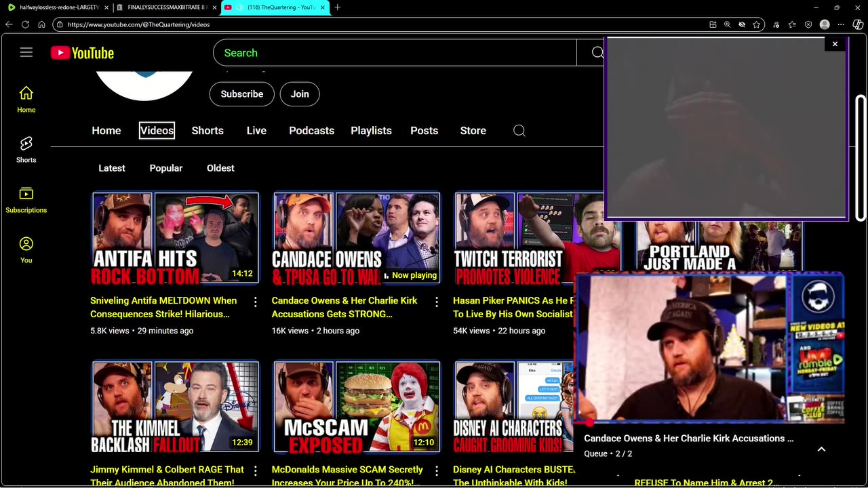Add this page to favorites with the star

pos(756,24)
